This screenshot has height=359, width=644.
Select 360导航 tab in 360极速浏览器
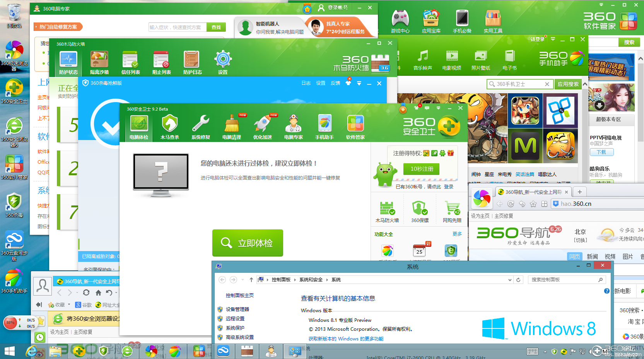tap(533, 192)
